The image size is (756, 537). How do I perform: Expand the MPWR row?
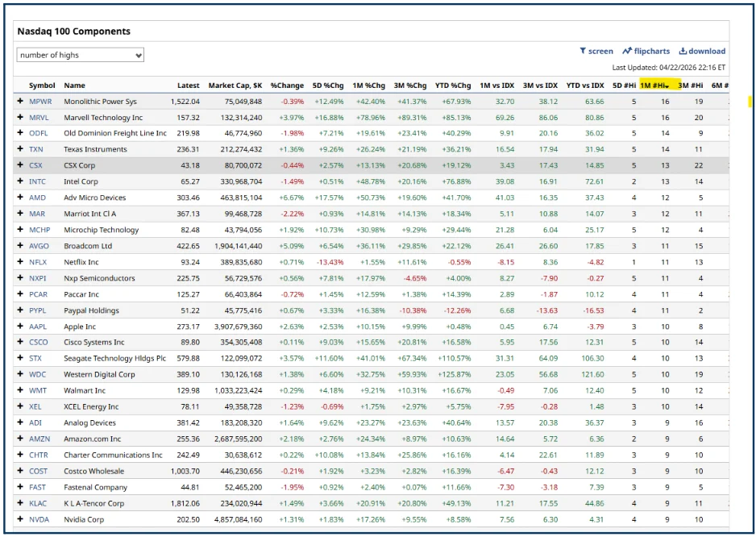click(20, 102)
